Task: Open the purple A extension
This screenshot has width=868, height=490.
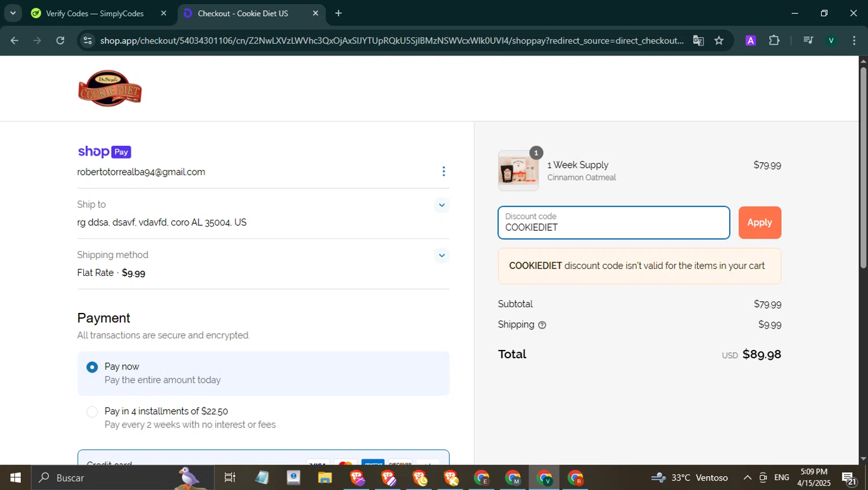Action: (751, 40)
